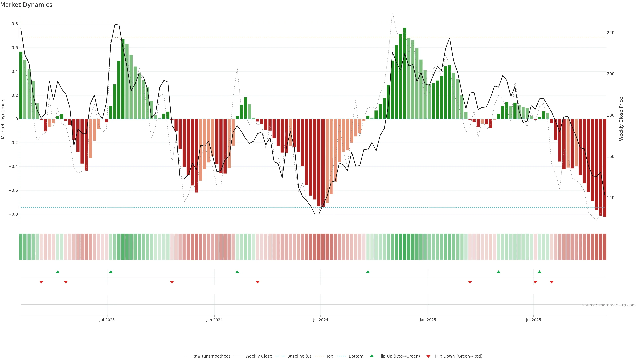Click the rightmost red flip-down triangle marker
This screenshot has height=362, width=644.
click(x=552, y=282)
